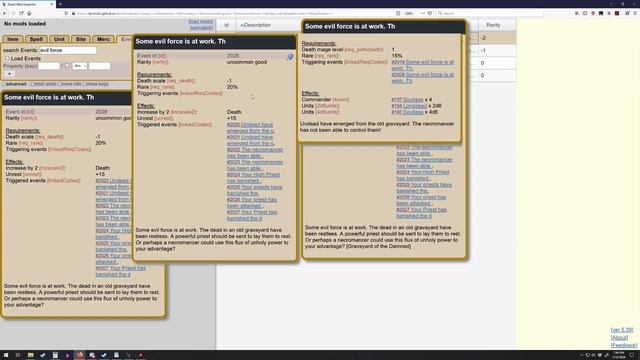Switch to the Item tab

[x=13, y=39]
